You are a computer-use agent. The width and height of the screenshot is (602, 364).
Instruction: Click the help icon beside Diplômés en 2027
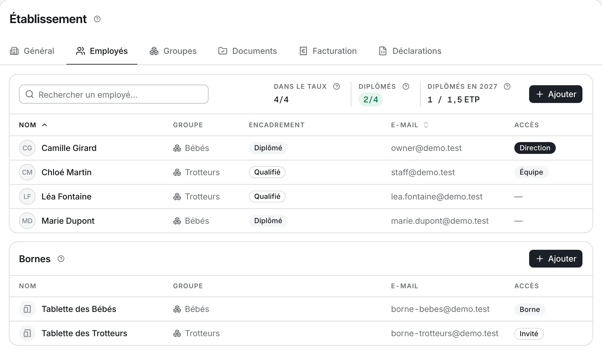[x=507, y=86]
